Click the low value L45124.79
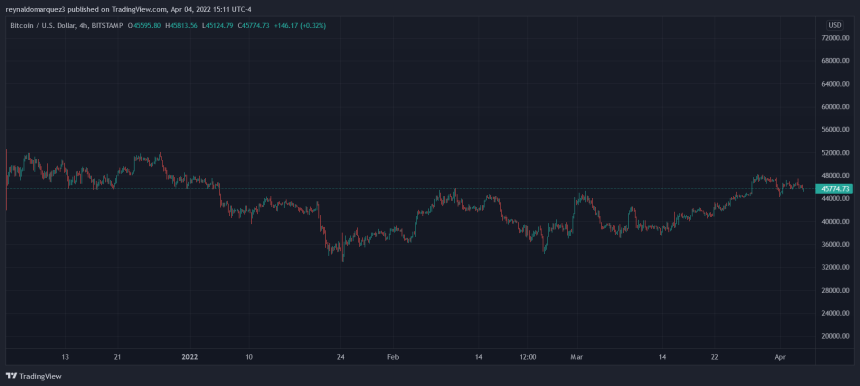The height and width of the screenshot is (386, 860). coord(218,25)
